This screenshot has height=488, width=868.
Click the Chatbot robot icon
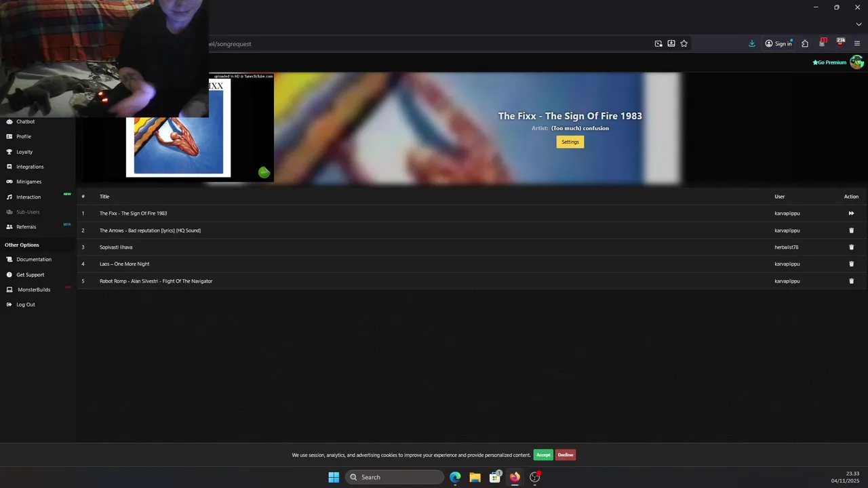pyautogui.click(x=9, y=121)
